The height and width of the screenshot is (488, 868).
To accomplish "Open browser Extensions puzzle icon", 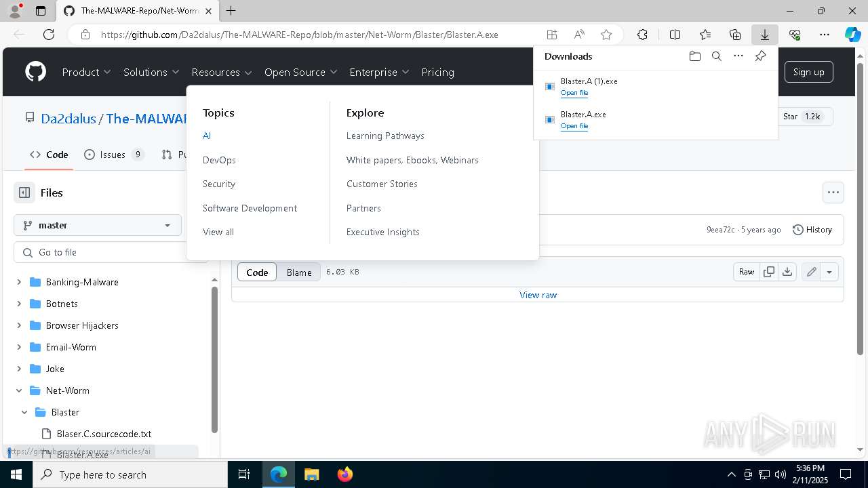I will pos(642,35).
